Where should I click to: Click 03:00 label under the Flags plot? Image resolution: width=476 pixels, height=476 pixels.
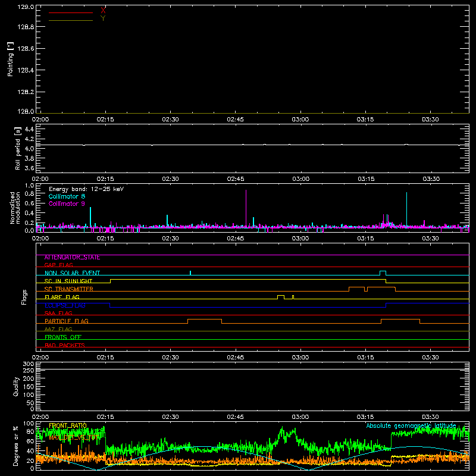tap(300, 358)
